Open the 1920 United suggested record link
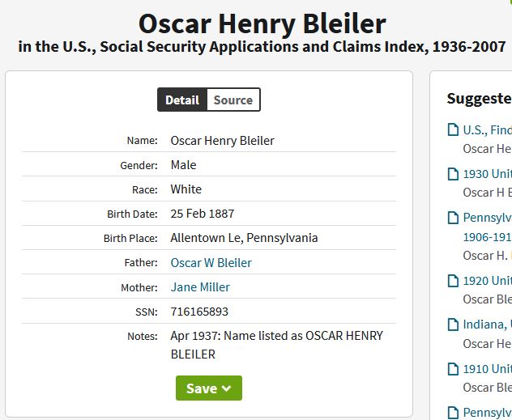The height and width of the screenshot is (420, 512). point(487,281)
